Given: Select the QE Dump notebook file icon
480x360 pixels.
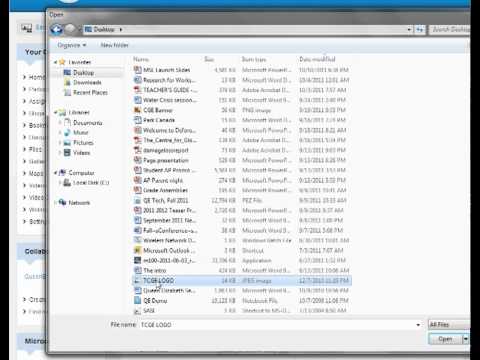Looking at the screenshot, I should click(137, 300).
